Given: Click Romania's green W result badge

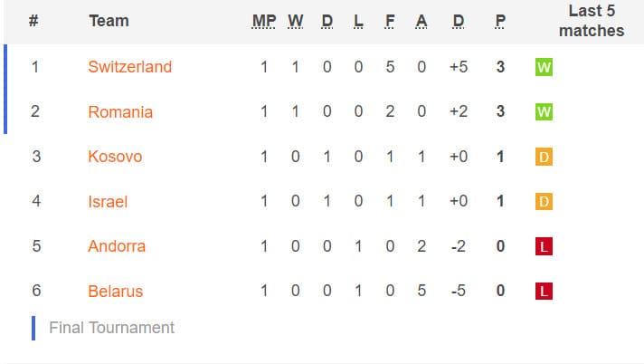Looking at the screenshot, I should tap(544, 111).
